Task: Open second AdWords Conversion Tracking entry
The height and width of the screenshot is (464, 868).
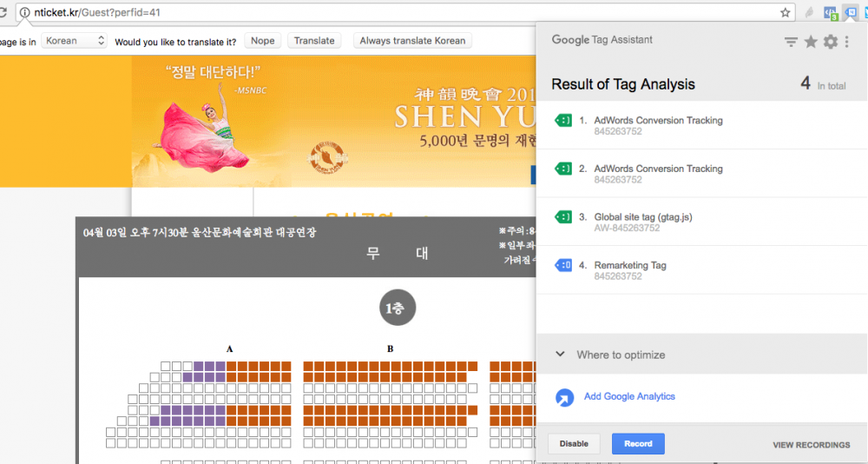Action: click(702, 174)
